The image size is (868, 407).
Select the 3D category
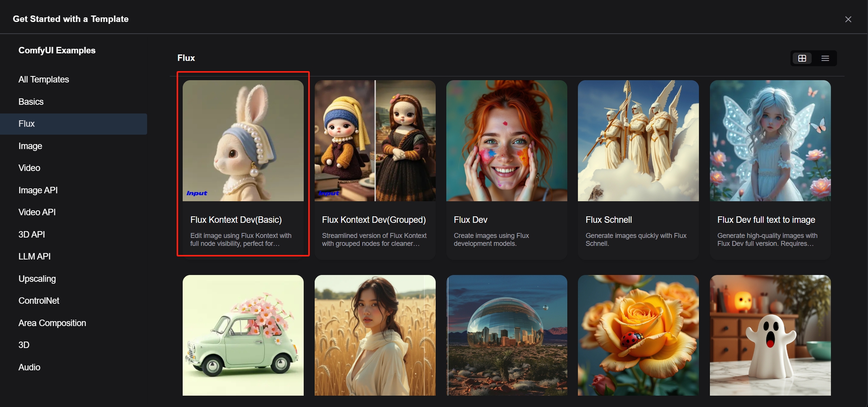pyautogui.click(x=73, y=345)
